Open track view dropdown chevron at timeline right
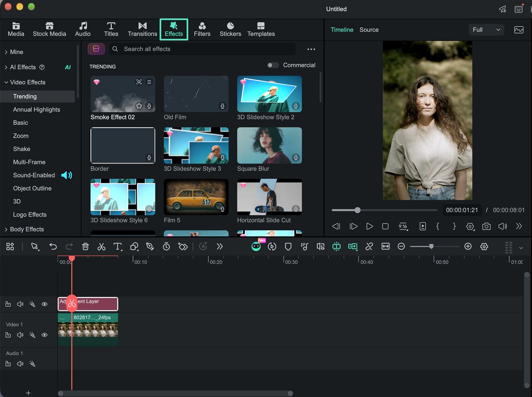 coord(521,248)
